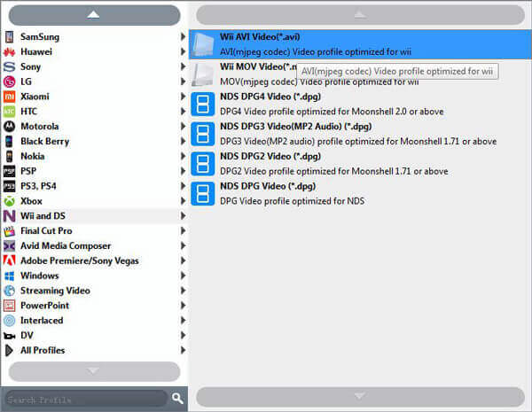Click the Wii MOV Video thumbnail
The height and width of the screenshot is (412, 532).
click(202, 74)
